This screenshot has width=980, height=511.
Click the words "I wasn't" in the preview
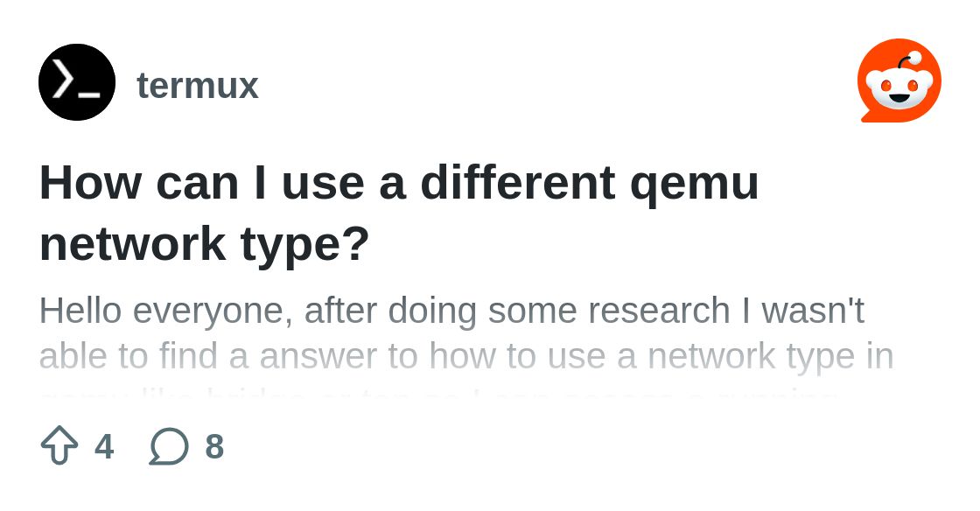[813, 311]
